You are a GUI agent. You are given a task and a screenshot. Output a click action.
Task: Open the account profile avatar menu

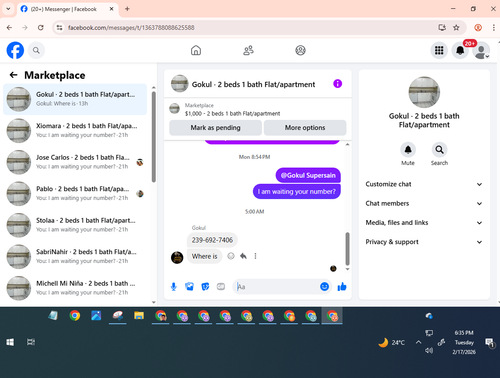click(481, 51)
